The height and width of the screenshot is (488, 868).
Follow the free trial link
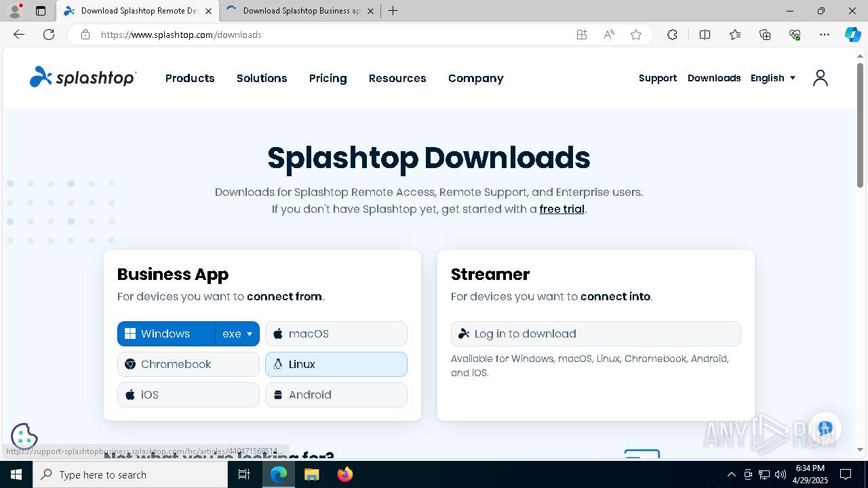(561, 209)
